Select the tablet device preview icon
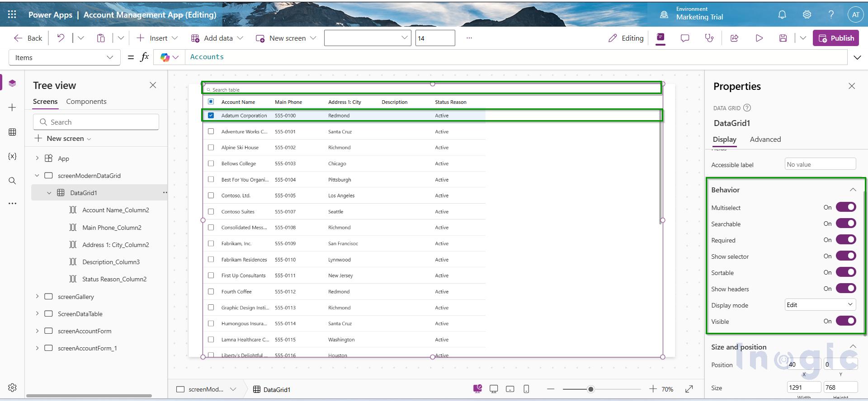 510,389
